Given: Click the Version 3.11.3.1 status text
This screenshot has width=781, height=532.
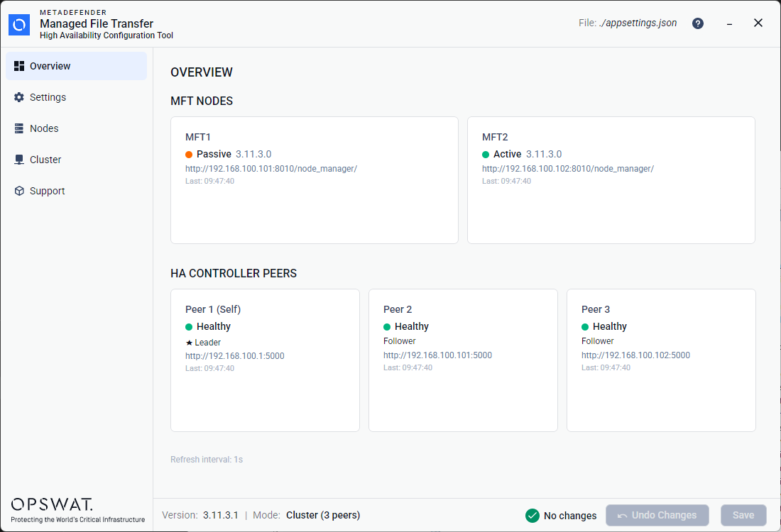Looking at the screenshot, I should [200, 515].
